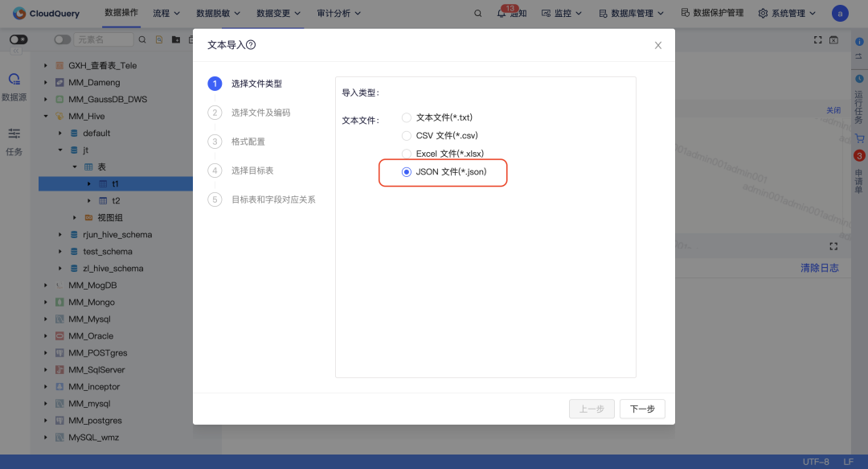
Task: Click the MM_Hive datasource icon
Action: tap(59, 116)
